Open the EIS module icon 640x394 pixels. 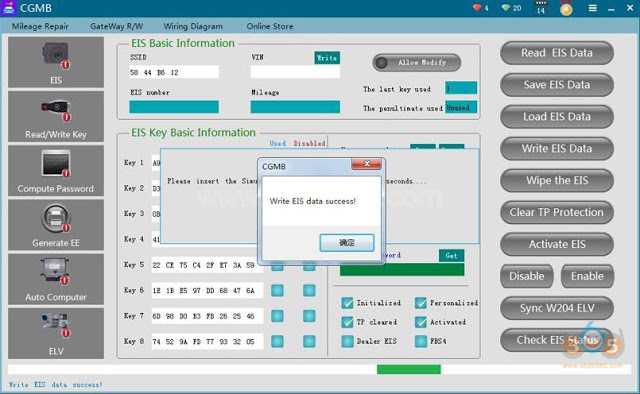point(56,62)
